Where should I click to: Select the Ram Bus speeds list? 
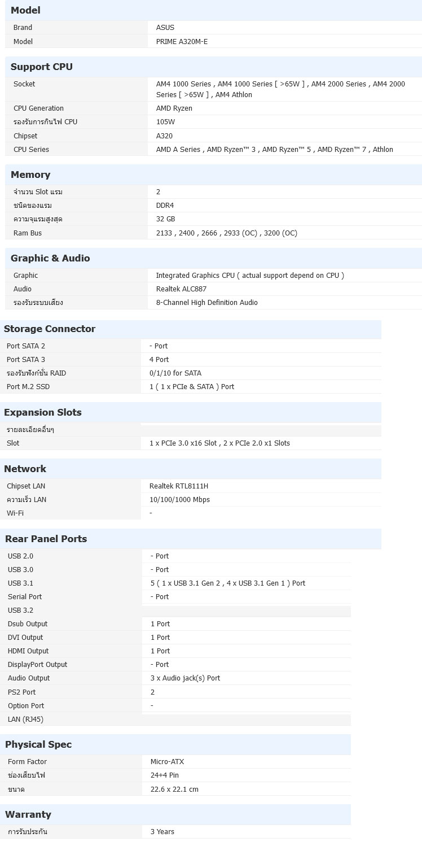(227, 233)
